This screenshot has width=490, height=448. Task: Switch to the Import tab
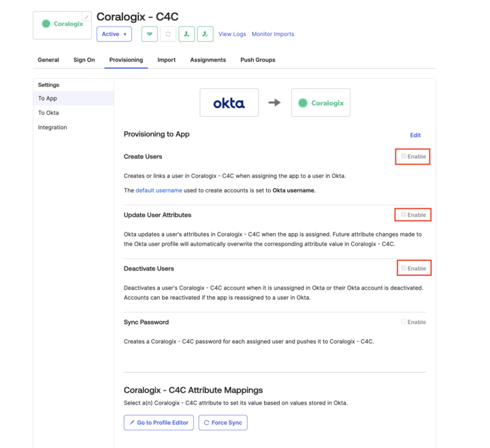[x=167, y=60]
